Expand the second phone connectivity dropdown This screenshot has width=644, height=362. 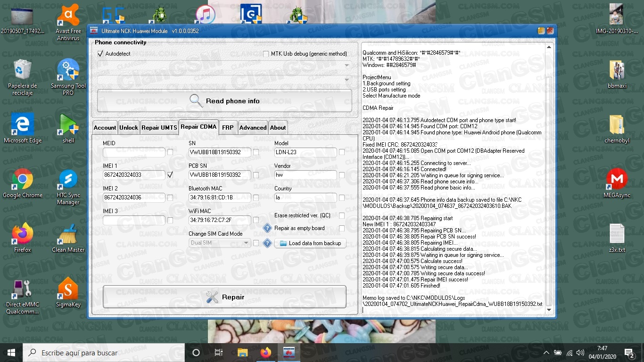click(347, 80)
